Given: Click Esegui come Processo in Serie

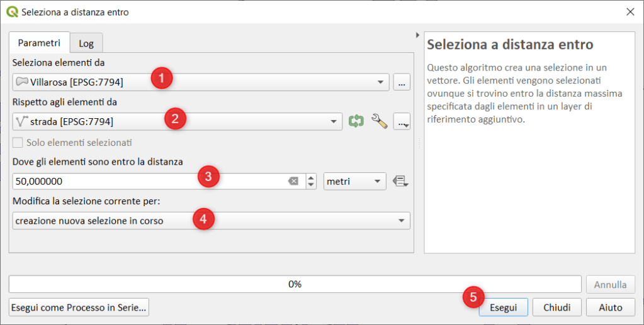Looking at the screenshot, I should click(x=79, y=307).
